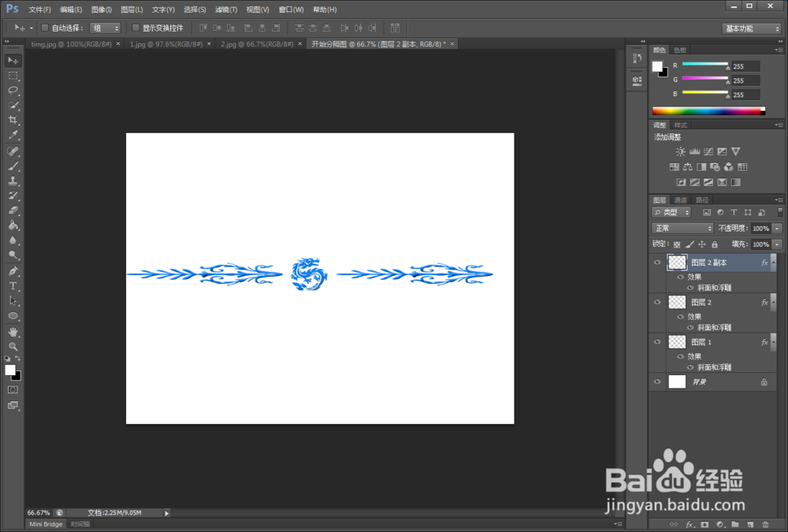Open the Mini Bridge panel
Viewport: 788px width, 532px height.
tap(46, 524)
